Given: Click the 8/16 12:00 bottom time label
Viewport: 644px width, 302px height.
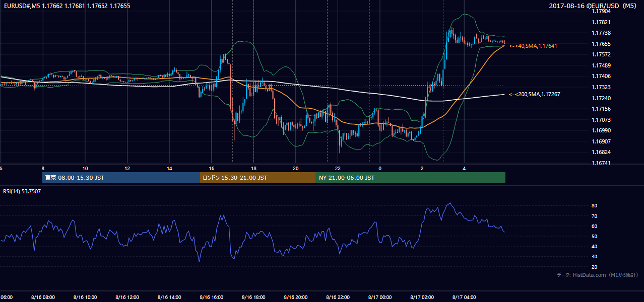Looking at the screenshot, I should (x=127, y=297).
